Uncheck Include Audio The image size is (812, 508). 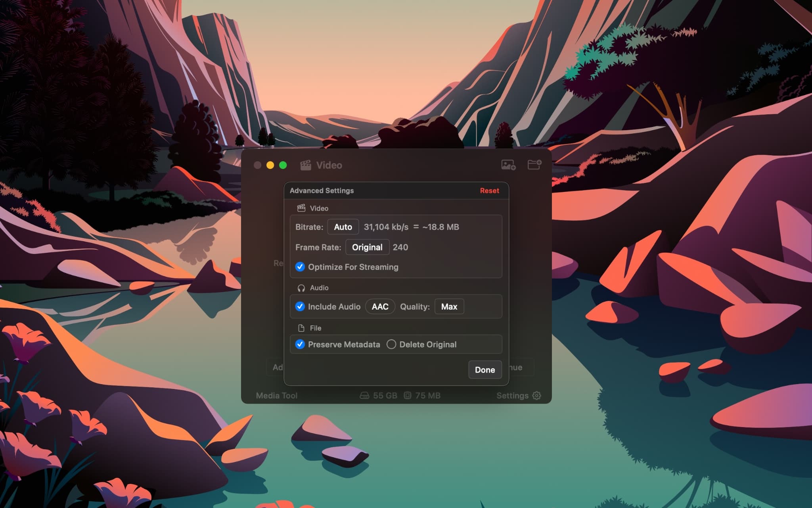300,306
